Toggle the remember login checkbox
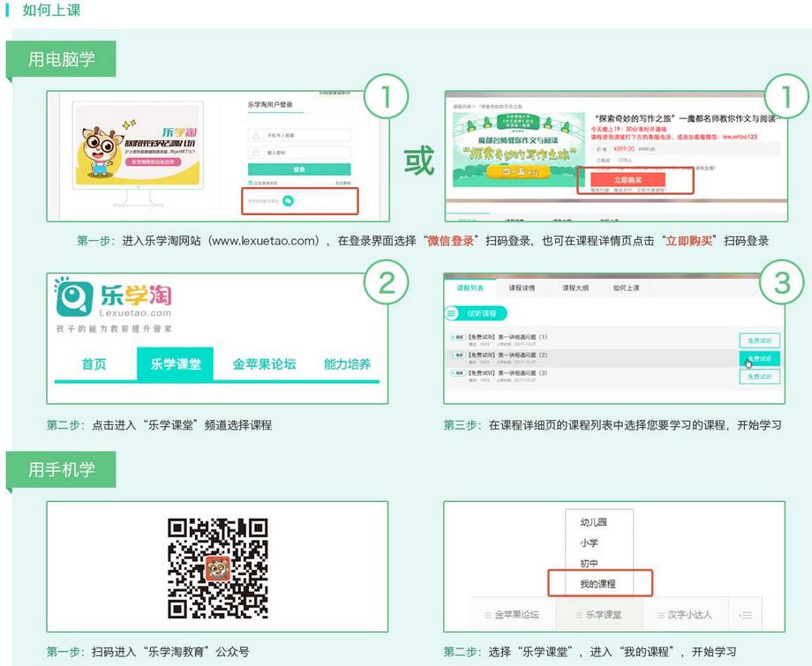 click(x=252, y=183)
